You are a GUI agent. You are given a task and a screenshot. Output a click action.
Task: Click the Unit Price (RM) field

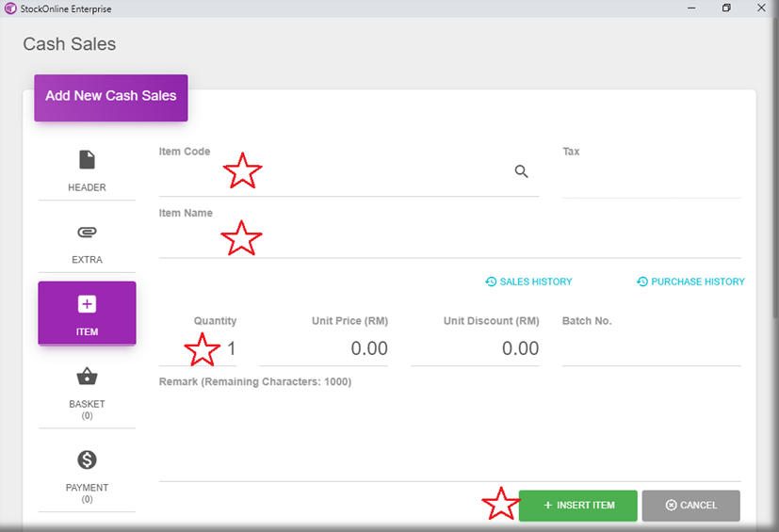(324, 349)
